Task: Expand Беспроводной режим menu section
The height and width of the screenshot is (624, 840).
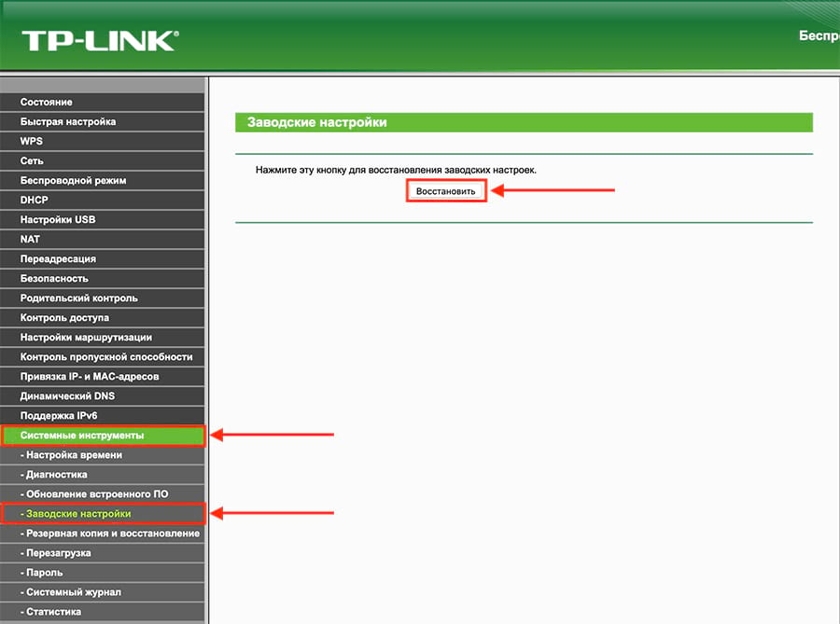Action: (103, 180)
